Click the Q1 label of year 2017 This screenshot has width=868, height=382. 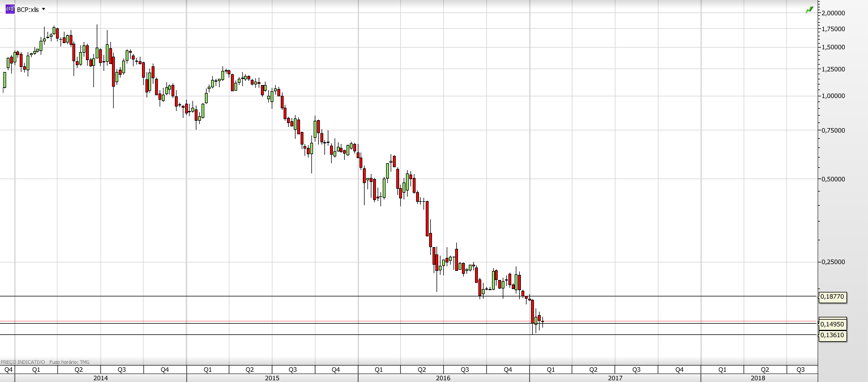click(x=550, y=370)
